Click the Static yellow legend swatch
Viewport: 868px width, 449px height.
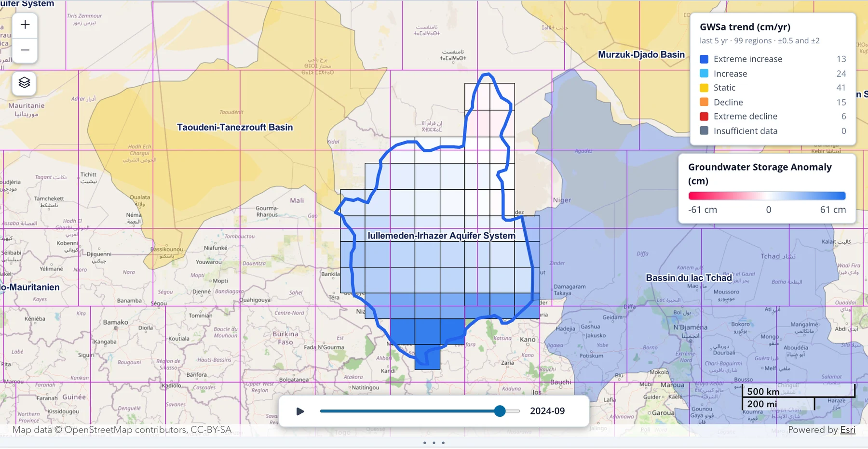(704, 88)
